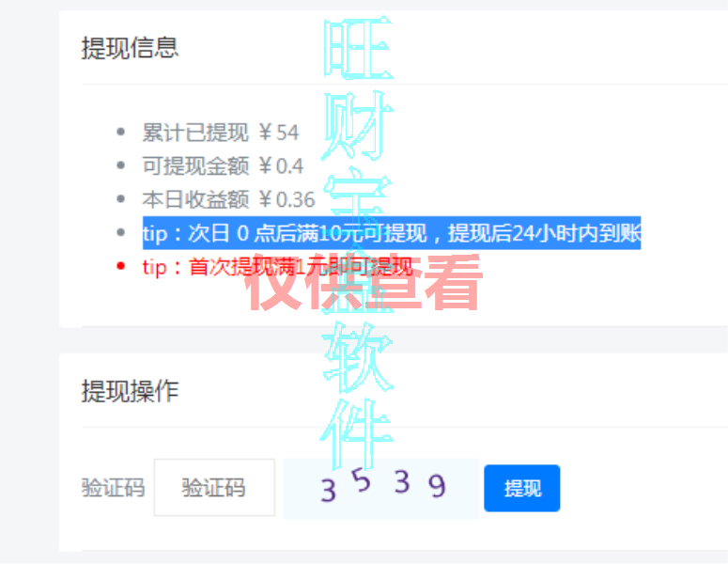Image resolution: width=728 pixels, height=564 pixels.
Task: Click the bullet beside 可提现金额
Action: pyautogui.click(x=121, y=165)
